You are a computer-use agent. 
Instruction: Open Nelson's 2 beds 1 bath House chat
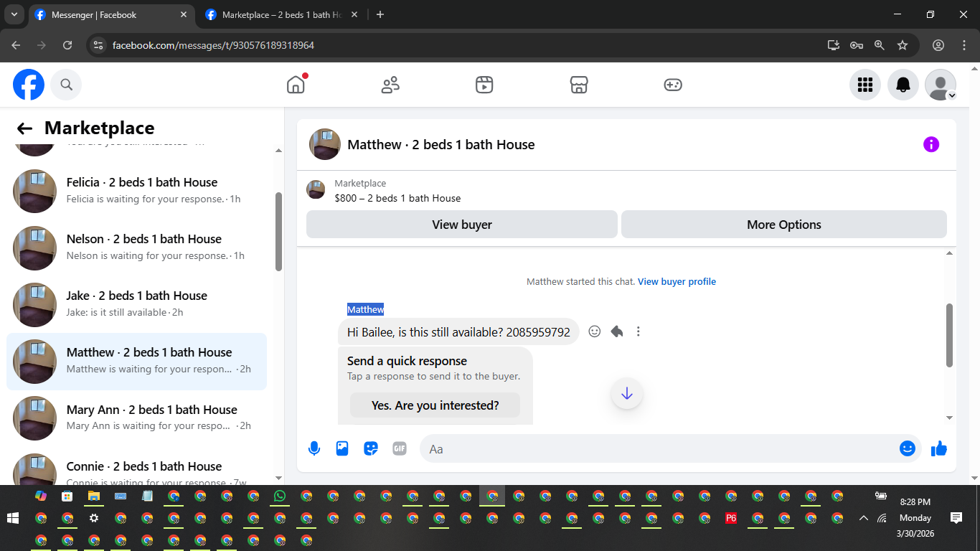point(136,247)
